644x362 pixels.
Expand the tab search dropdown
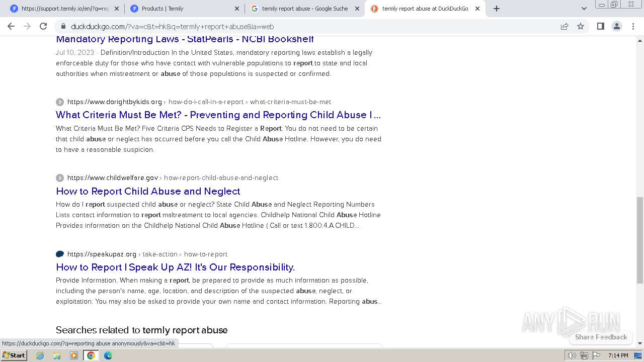[x=584, y=9]
